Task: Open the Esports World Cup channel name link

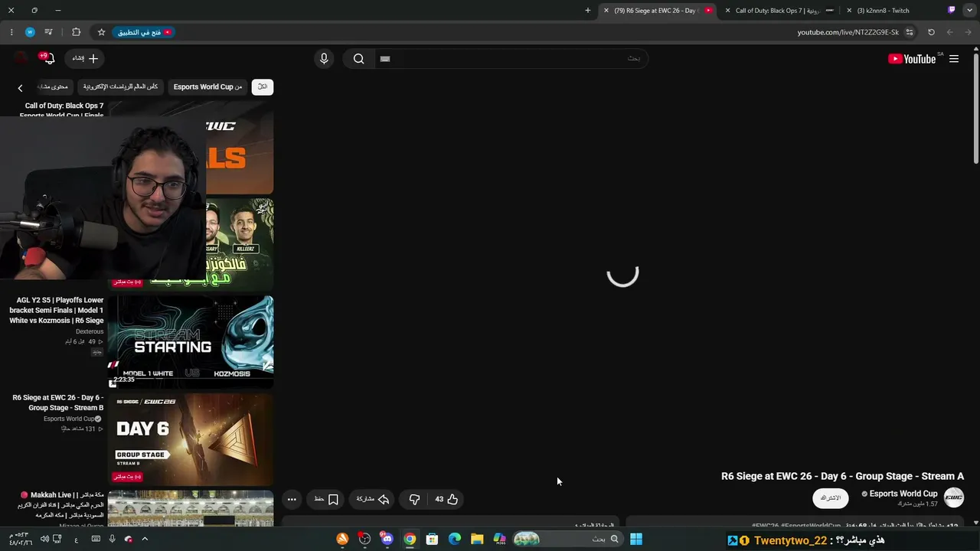Action: [x=903, y=494]
